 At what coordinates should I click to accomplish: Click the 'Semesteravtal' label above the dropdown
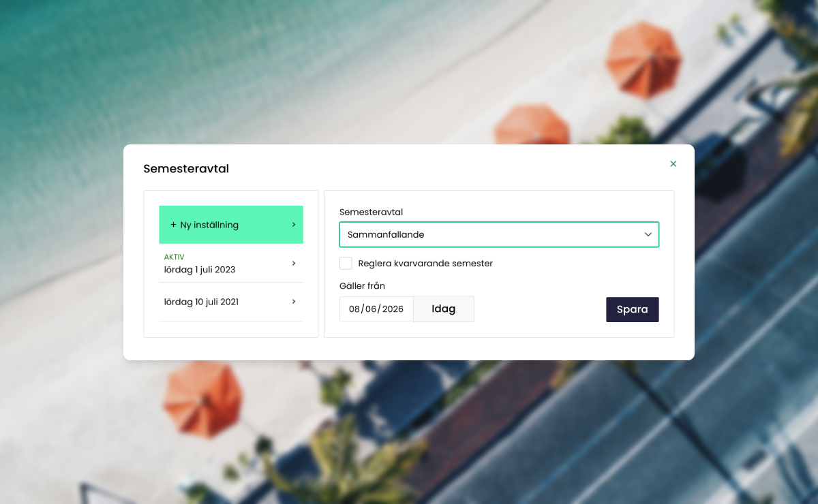372,212
